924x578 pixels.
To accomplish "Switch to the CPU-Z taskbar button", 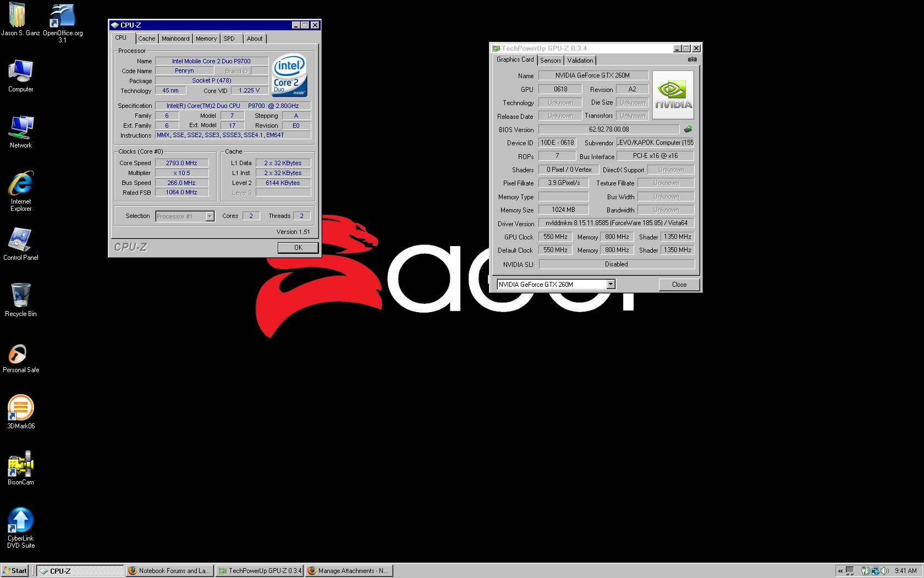I will (x=80, y=571).
